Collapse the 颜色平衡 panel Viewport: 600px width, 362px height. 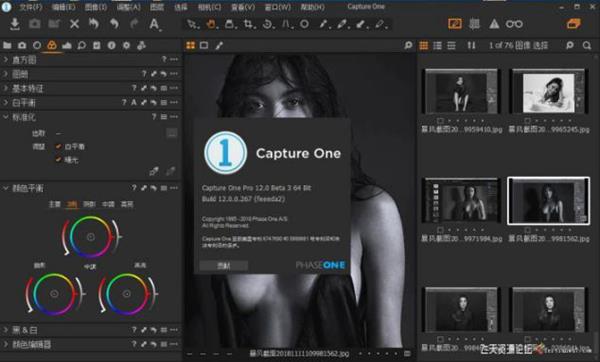pos(6,188)
